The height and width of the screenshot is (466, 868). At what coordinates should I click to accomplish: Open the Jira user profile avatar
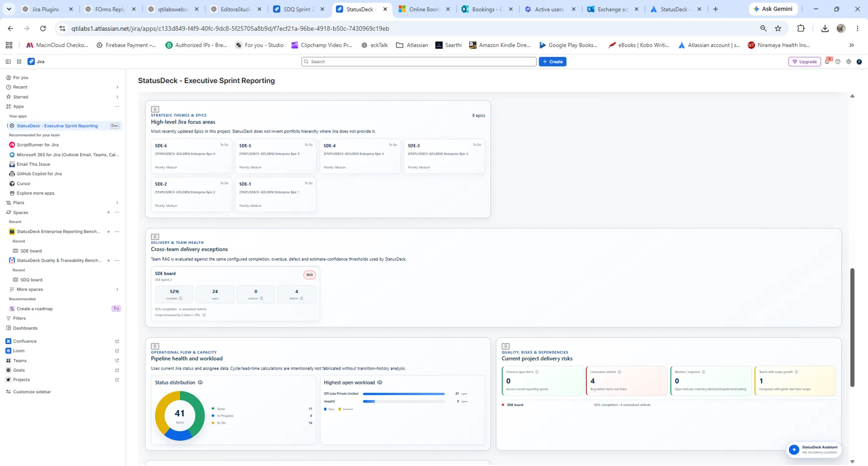pyautogui.click(x=859, y=62)
